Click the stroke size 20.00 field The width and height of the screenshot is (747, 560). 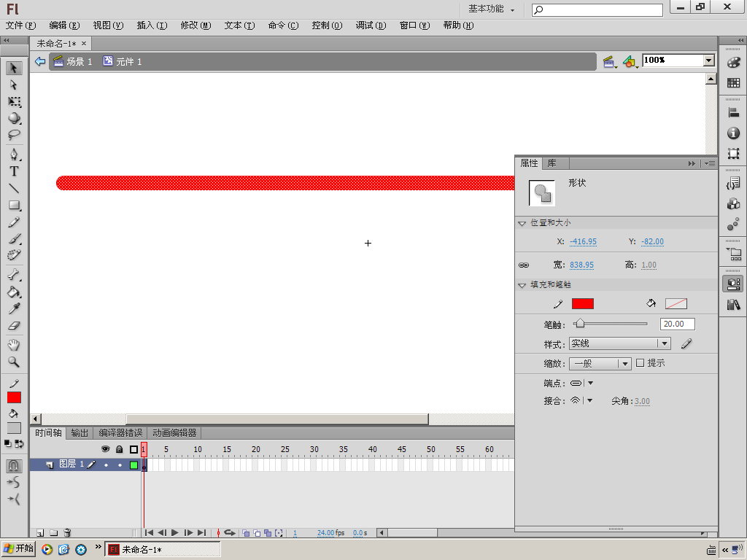click(678, 324)
